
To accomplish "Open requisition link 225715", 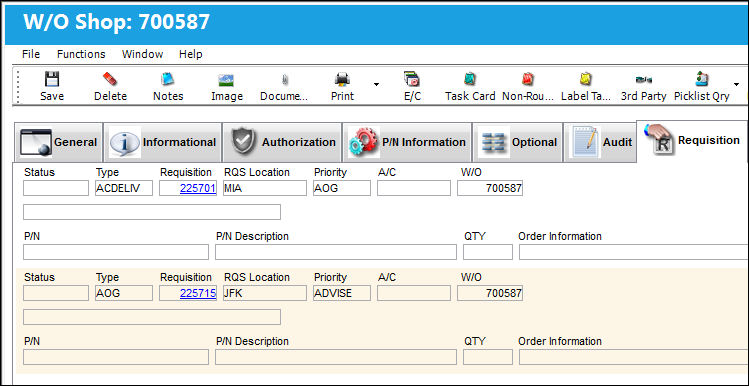I will coord(198,293).
